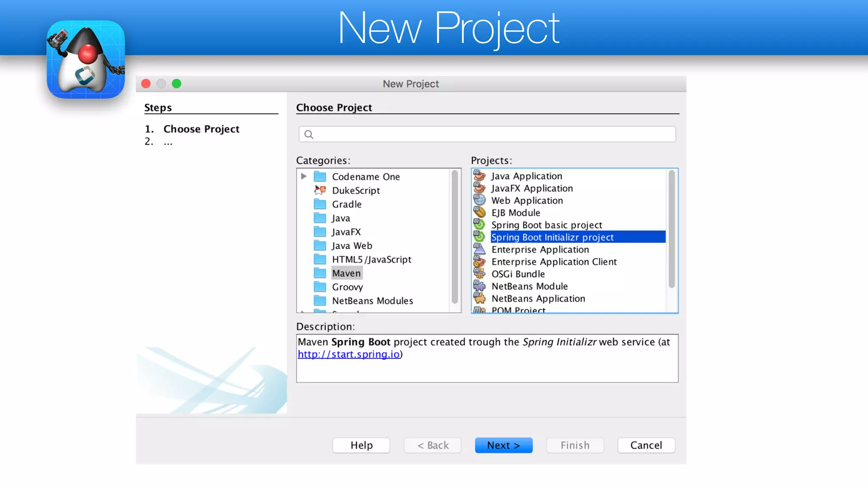The height and width of the screenshot is (488, 868).
Task: Click the Projects list scrollbar
Action: [671, 229]
